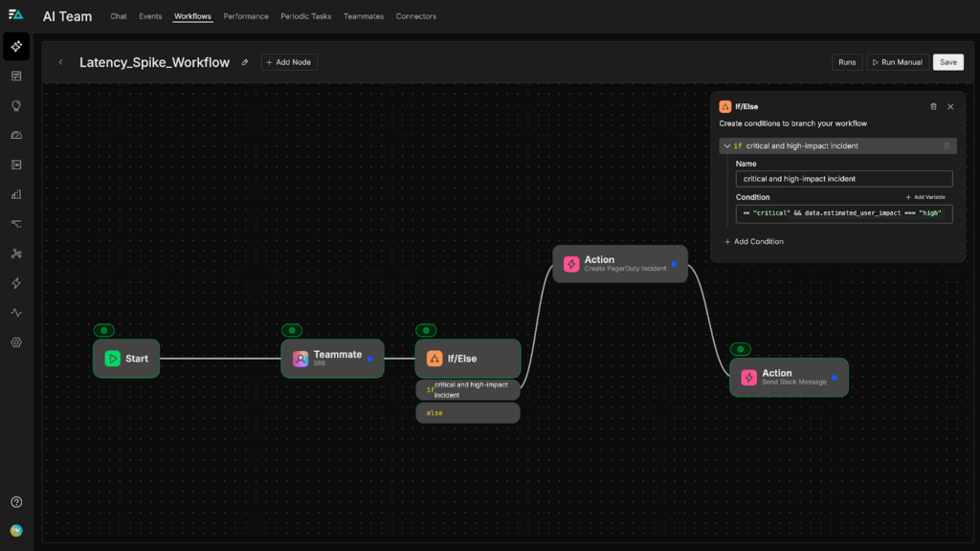This screenshot has height=551, width=980.
Task: Click the back chevron beside workflow title
Action: point(61,62)
